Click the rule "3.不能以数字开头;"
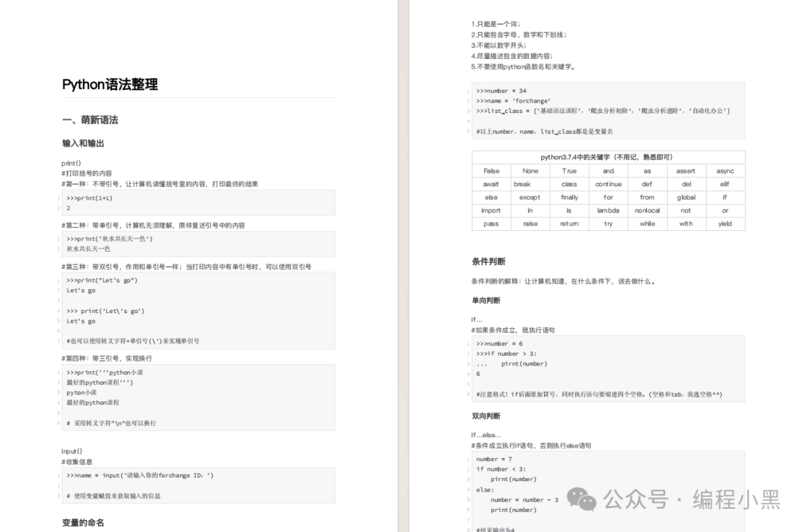This screenshot has width=807, height=532. click(498, 46)
